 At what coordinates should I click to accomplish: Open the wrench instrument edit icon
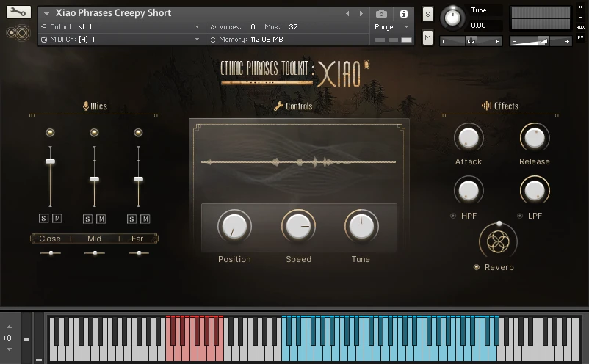[18, 12]
